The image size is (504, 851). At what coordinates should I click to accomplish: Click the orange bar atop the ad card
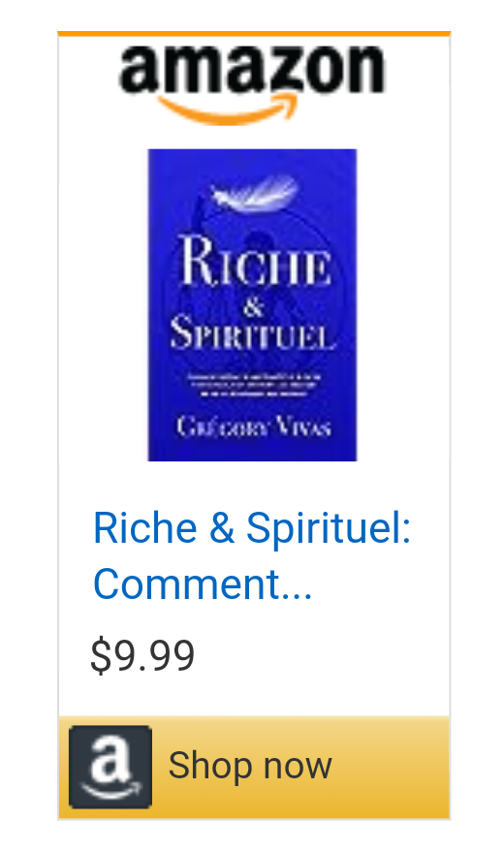pos(254,34)
